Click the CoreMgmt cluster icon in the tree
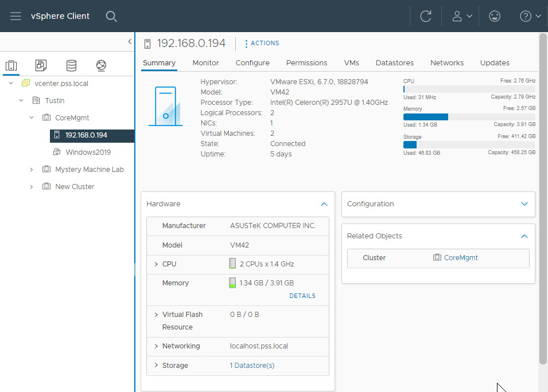 tap(46, 117)
